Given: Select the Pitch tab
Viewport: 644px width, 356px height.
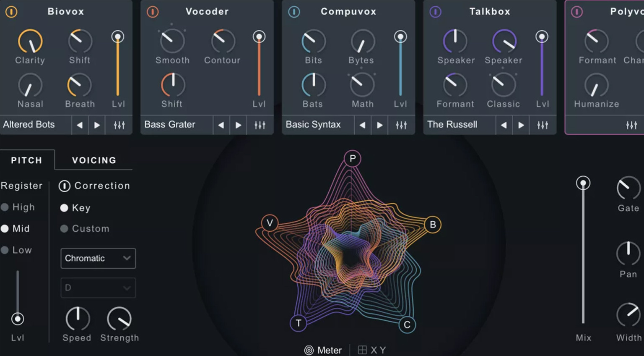Looking at the screenshot, I should tap(26, 160).
